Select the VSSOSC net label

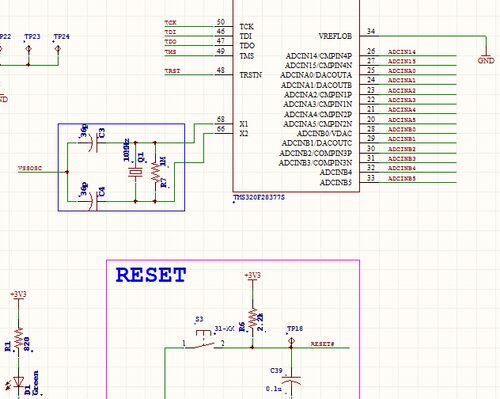30,169
